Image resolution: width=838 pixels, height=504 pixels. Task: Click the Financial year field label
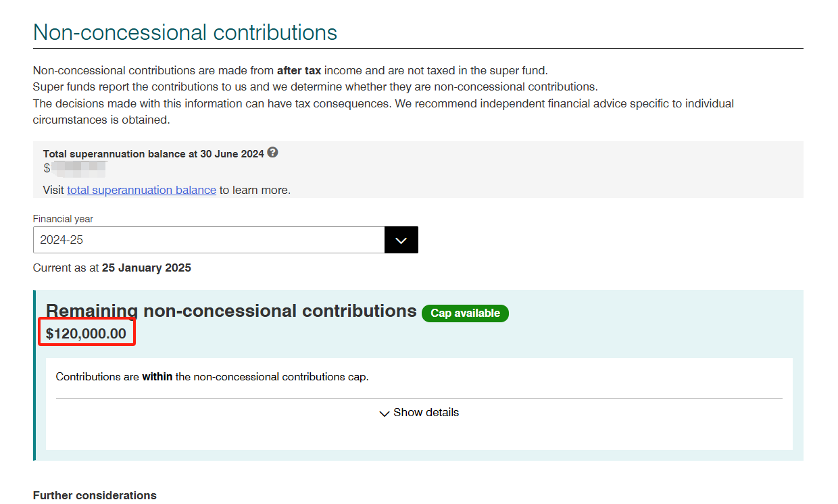click(x=63, y=219)
